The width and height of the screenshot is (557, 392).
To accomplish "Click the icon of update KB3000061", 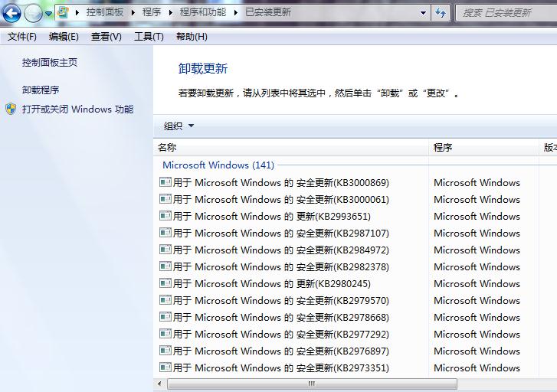I will click(x=165, y=199).
